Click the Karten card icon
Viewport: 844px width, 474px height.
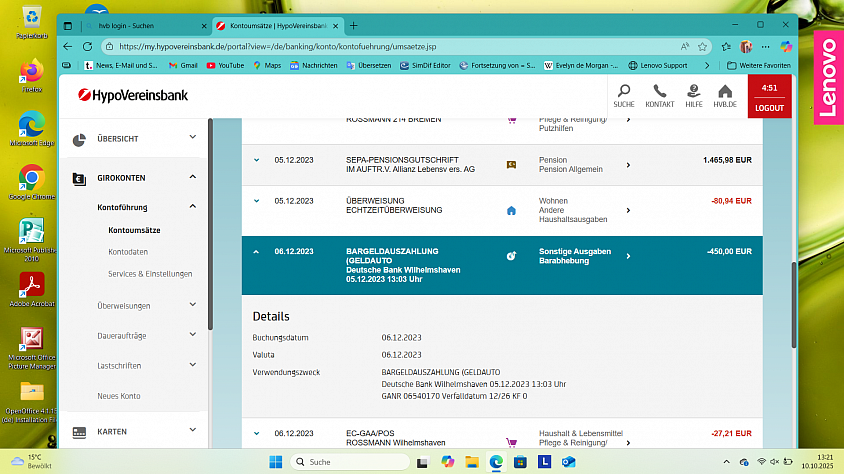click(79, 432)
